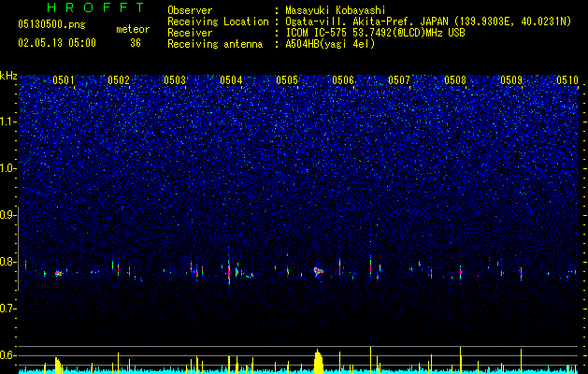The image size is (588, 374).
Task: Click the 0.6 kHz axis label
Action: (8, 355)
